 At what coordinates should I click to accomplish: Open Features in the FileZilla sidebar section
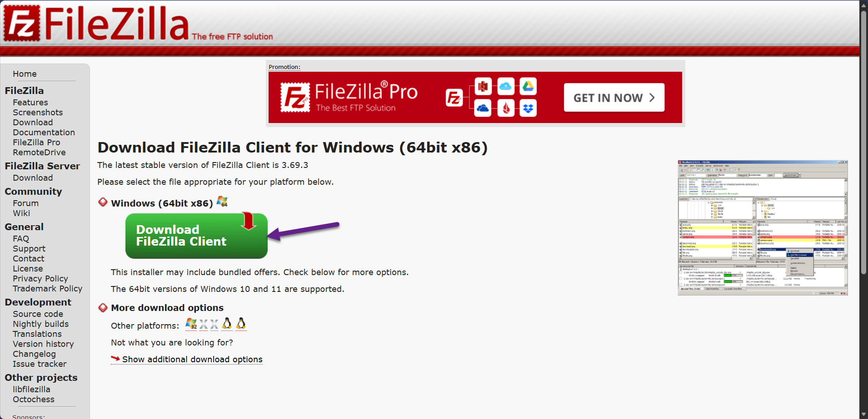click(x=30, y=103)
